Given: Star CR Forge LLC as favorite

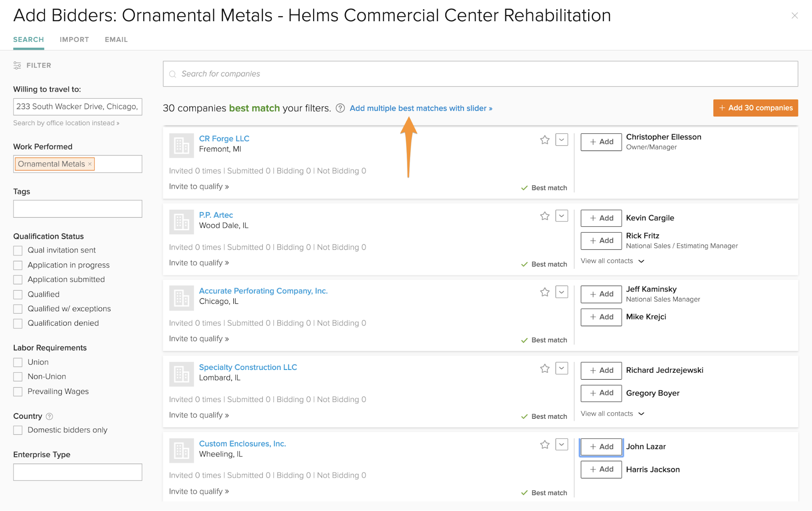Looking at the screenshot, I should point(545,140).
